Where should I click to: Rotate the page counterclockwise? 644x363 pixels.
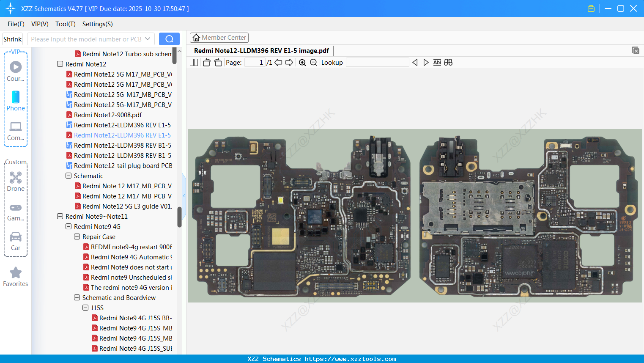point(206,62)
